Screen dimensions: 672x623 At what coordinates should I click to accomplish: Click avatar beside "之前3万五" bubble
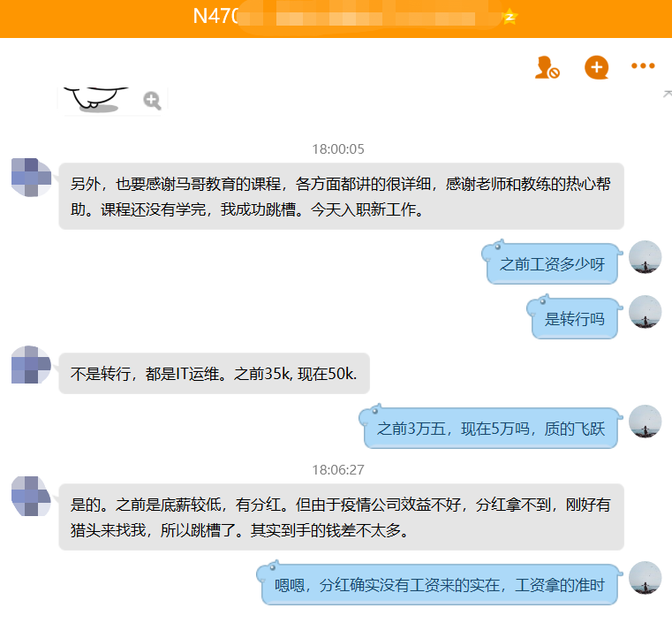point(646,422)
